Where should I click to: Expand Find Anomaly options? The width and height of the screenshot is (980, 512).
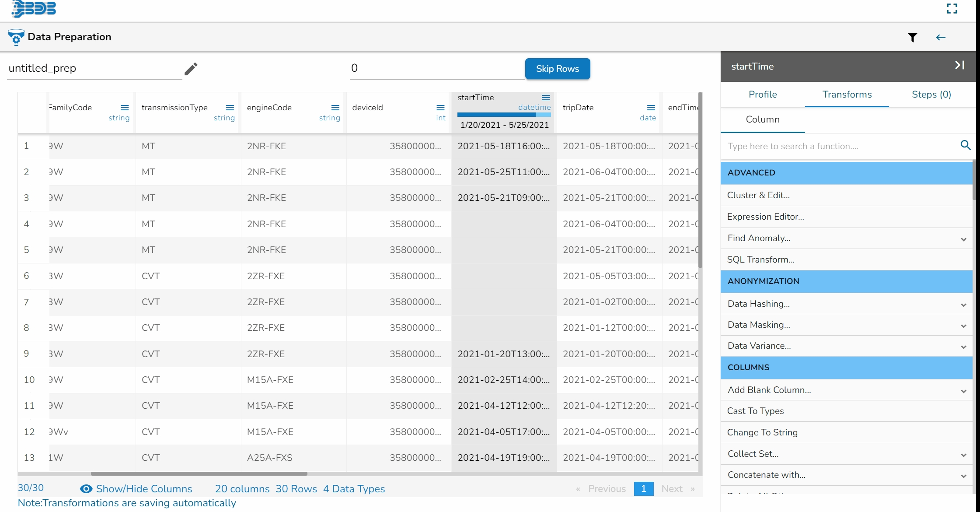pos(963,239)
